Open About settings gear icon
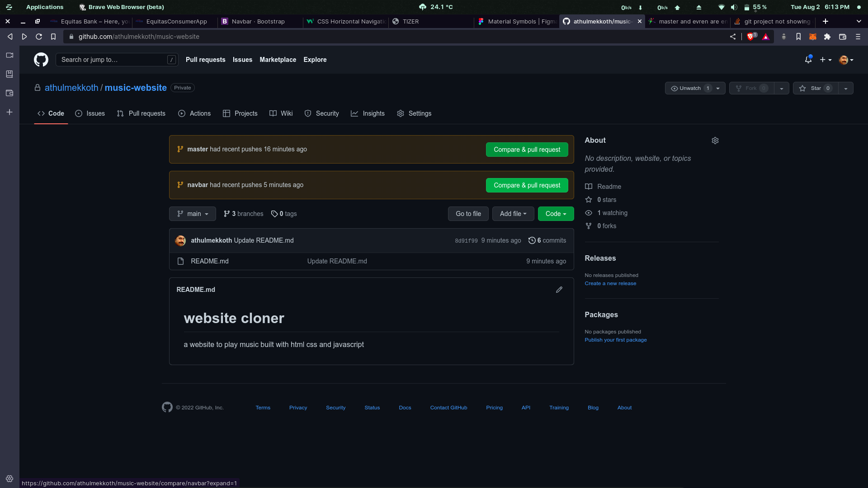The width and height of the screenshot is (868, 488). (x=715, y=141)
